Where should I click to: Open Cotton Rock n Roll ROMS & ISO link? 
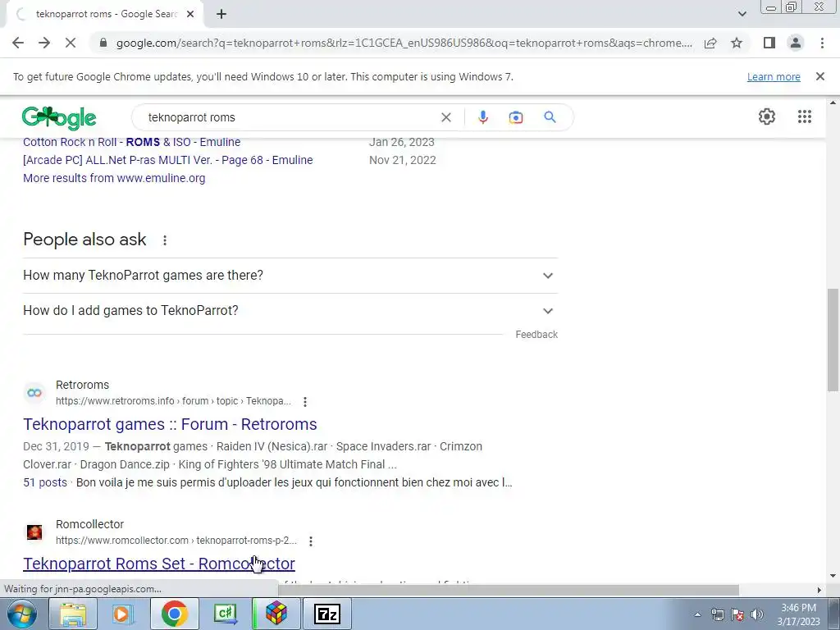coord(132,142)
